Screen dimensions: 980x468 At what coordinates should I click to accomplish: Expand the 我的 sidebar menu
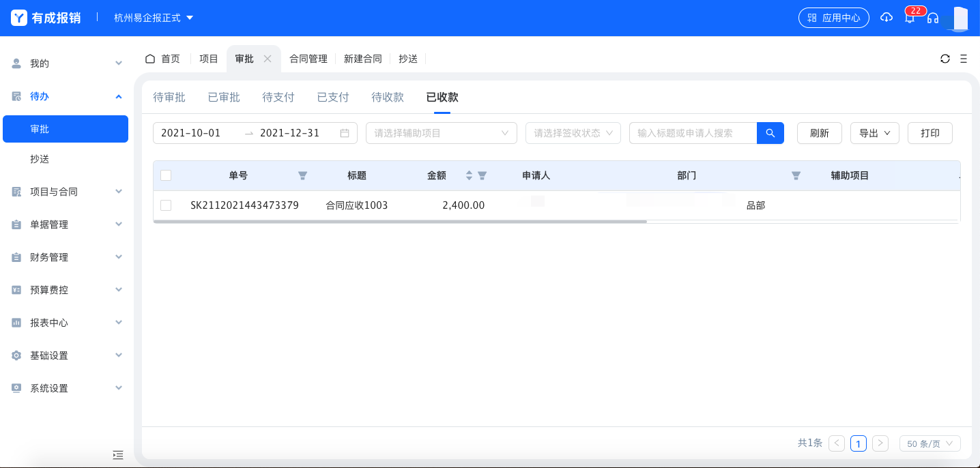[119, 63]
